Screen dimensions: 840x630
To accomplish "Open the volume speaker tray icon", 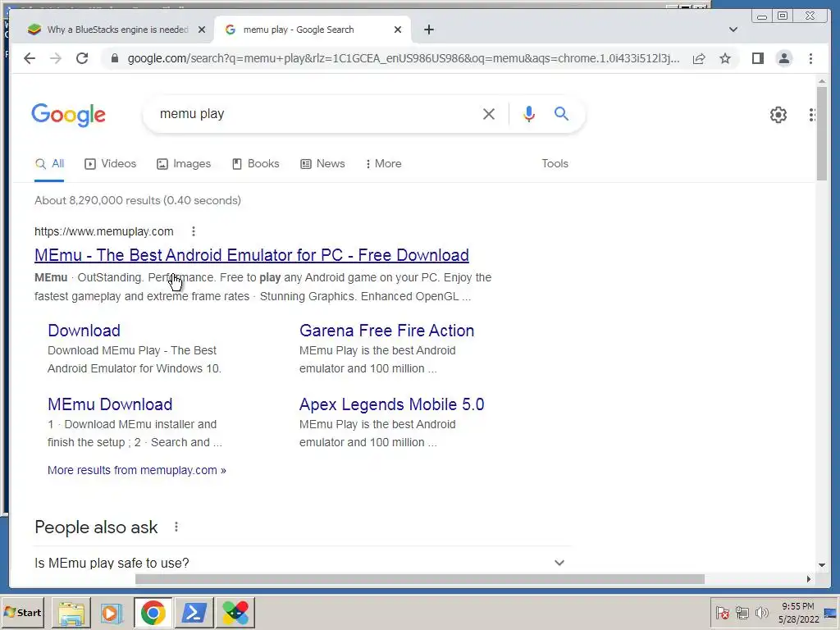I will (761, 613).
